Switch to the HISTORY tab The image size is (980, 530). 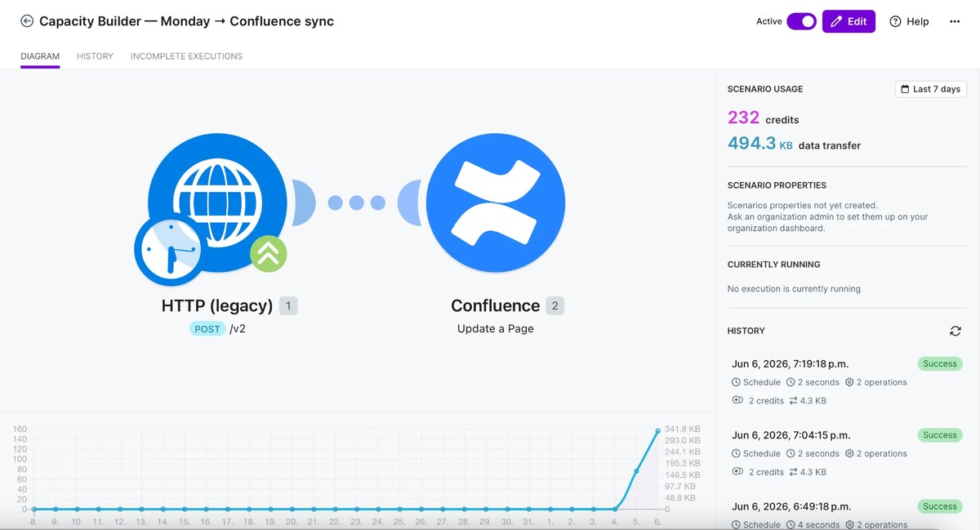pos(95,56)
